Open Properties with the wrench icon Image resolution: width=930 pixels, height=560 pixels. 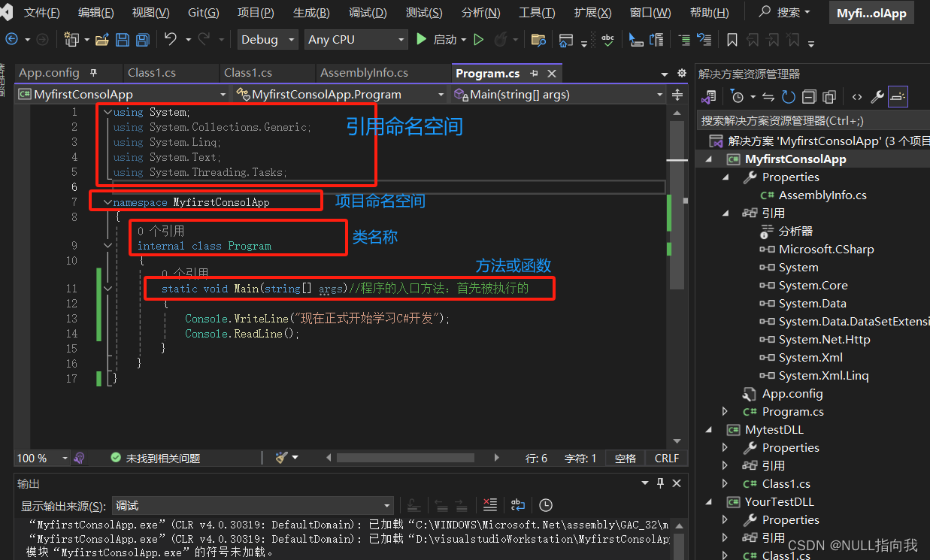(x=877, y=96)
